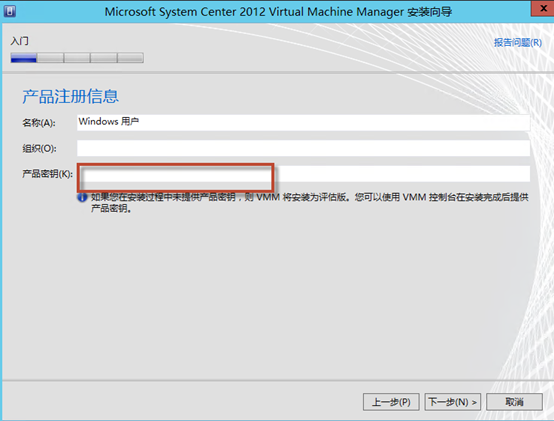Click the 名称(A) name input field
This screenshot has height=421, width=554.
pos(303,122)
